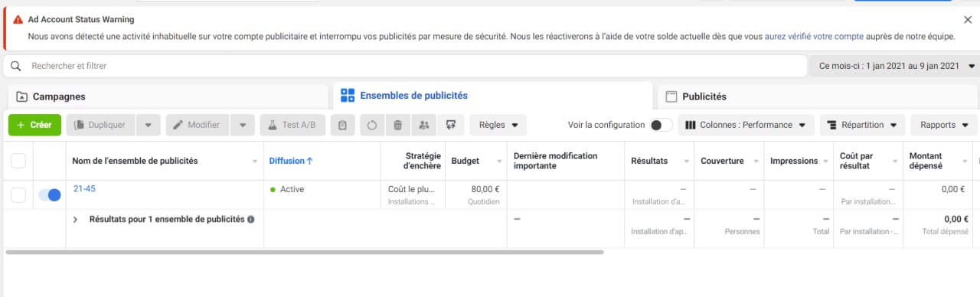Image resolution: width=980 pixels, height=297 pixels.
Task: Open the Répartition dropdown
Action: [x=862, y=125]
